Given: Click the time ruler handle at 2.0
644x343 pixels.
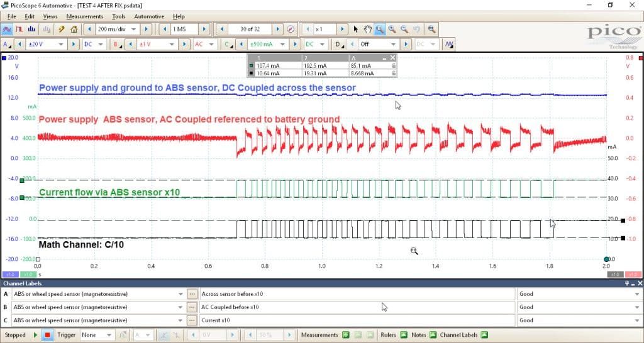Looking at the screenshot, I should [x=606, y=259].
